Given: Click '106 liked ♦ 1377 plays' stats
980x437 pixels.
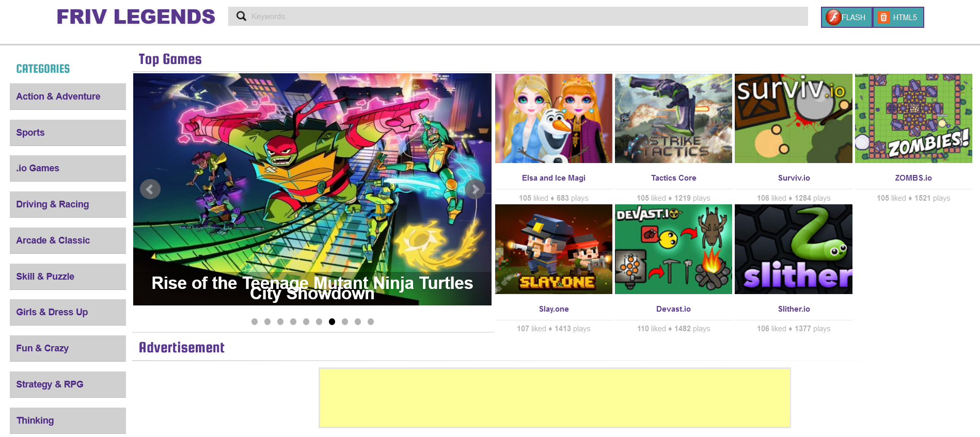Looking at the screenshot, I should (794, 329).
